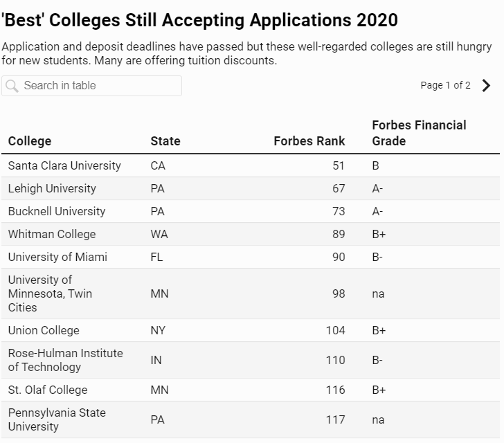Screen dimensions: 504x443
Task: Click the Bucknell University entry
Action: (x=57, y=212)
